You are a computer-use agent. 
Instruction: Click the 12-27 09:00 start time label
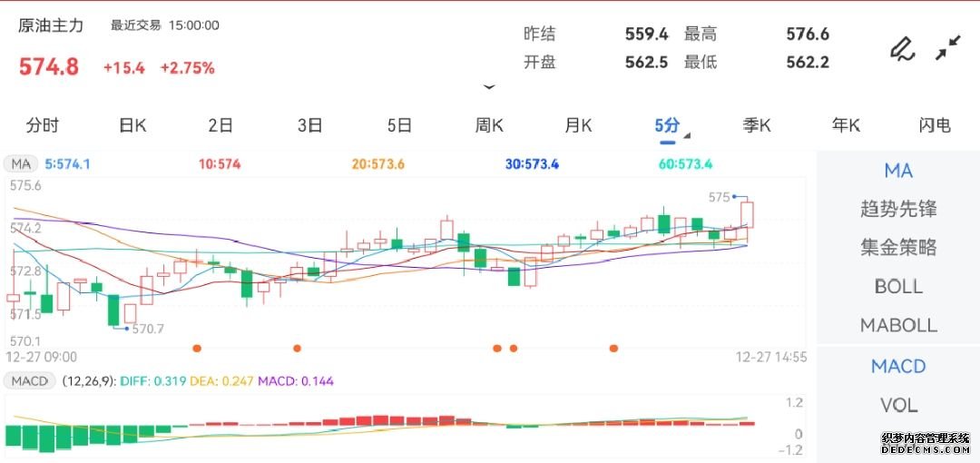(x=41, y=358)
